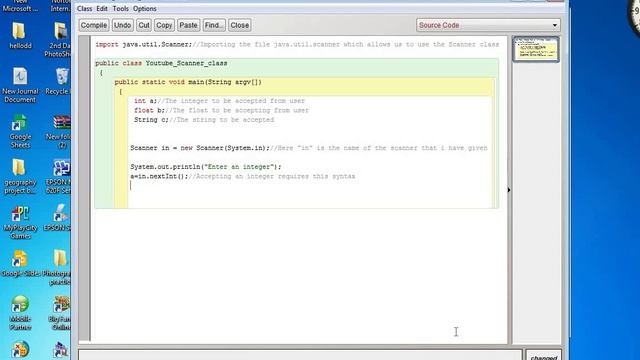Select the EPSON scanner desktop icon

[x=59, y=218]
